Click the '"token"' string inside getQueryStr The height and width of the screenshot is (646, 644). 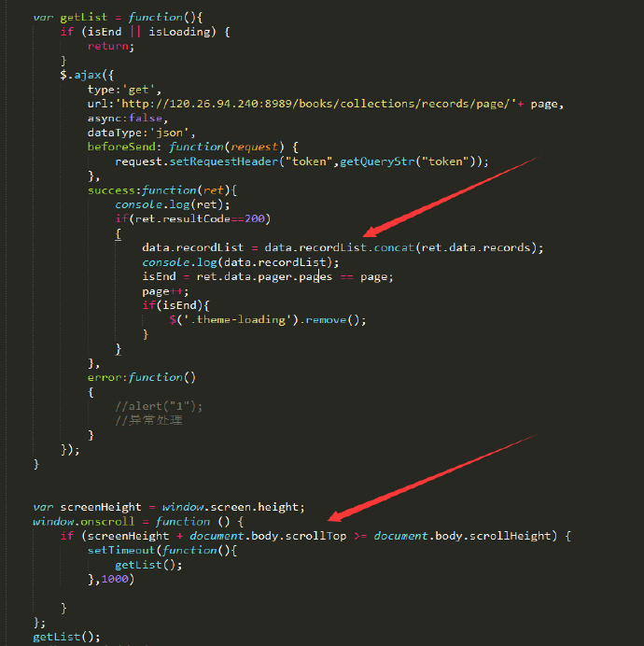445,161
